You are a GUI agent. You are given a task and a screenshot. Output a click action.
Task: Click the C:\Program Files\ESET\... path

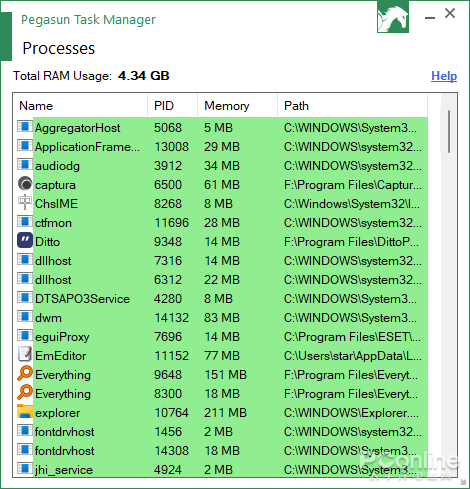pos(352,337)
